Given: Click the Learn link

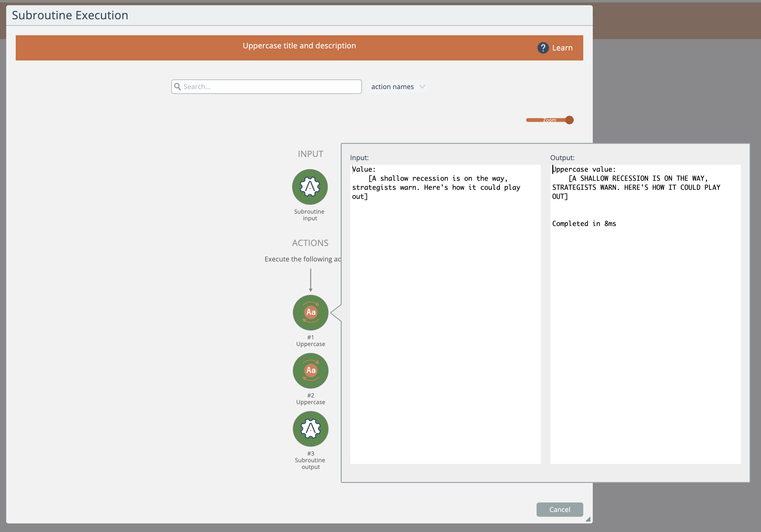Looking at the screenshot, I should click(x=562, y=48).
